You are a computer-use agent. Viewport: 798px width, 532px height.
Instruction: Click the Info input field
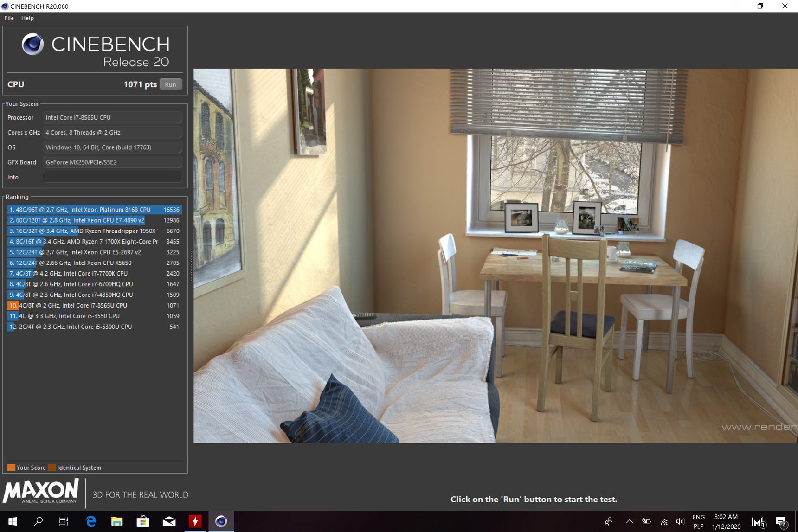pyautogui.click(x=112, y=177)
